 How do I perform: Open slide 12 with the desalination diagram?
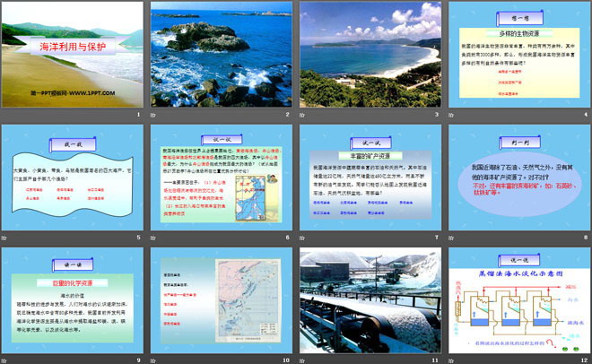click(517, 300)
